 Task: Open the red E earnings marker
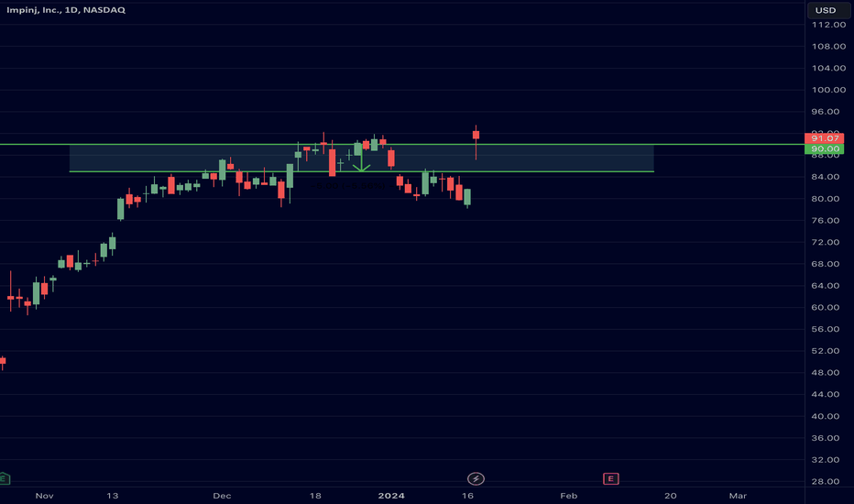610,479
